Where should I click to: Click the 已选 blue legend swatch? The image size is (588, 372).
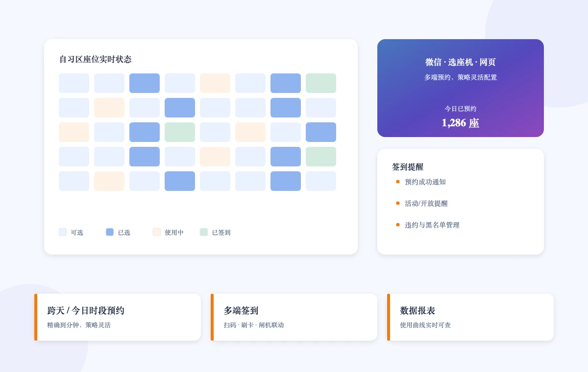[x=110, y=232]
